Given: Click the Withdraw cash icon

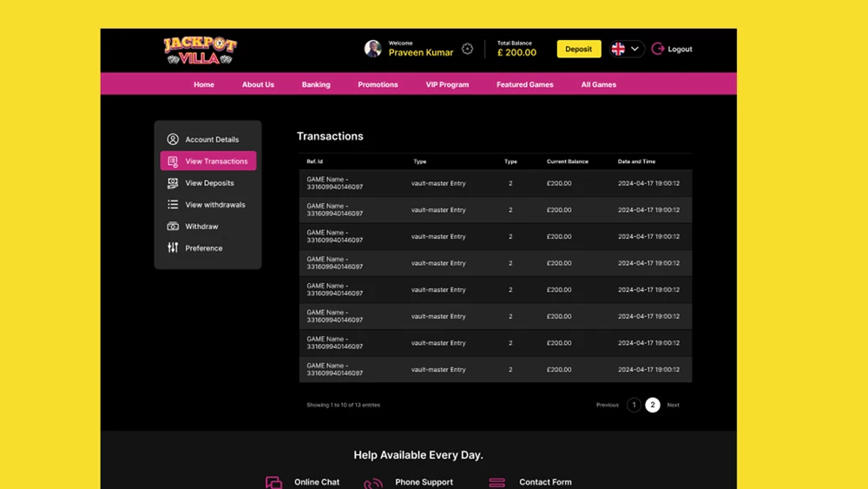Looking at the screenshot, I should coord(173,227).
